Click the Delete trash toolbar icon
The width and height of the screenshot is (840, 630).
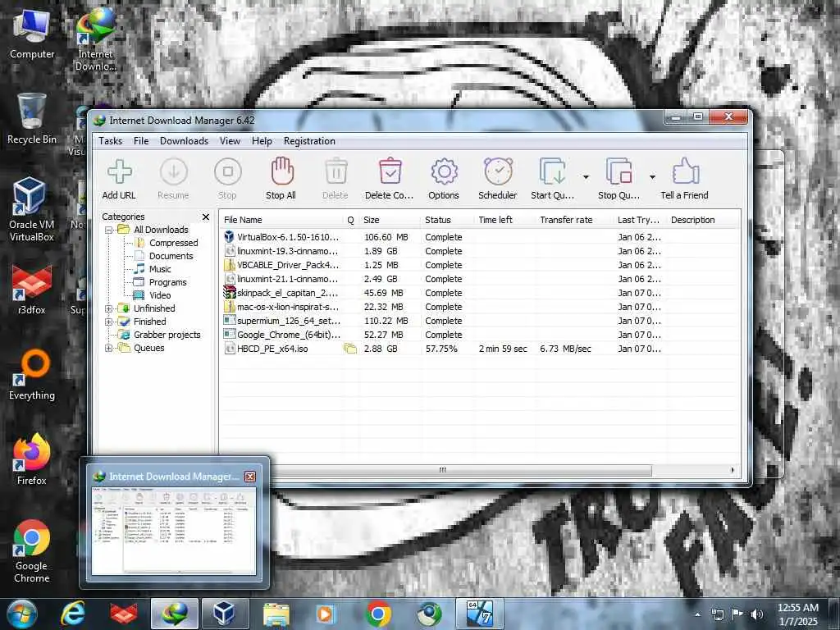[x=336, y=172]
